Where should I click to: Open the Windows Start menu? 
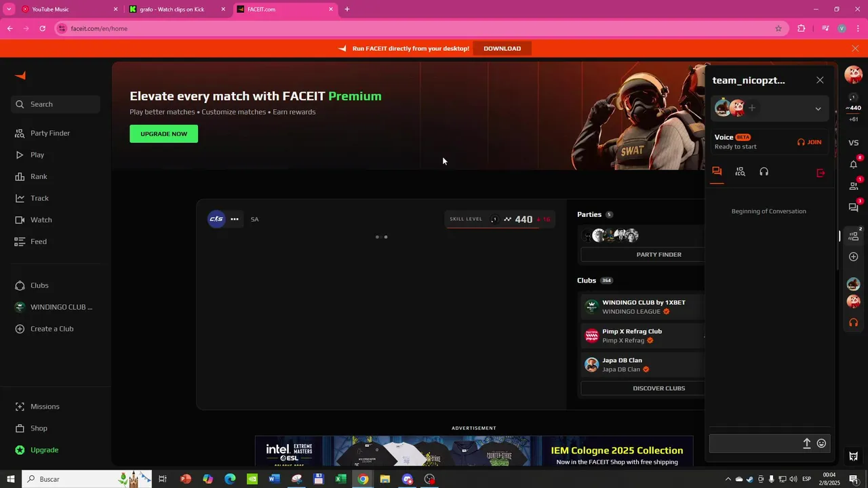pyautogui.click(x=11, y=479)
